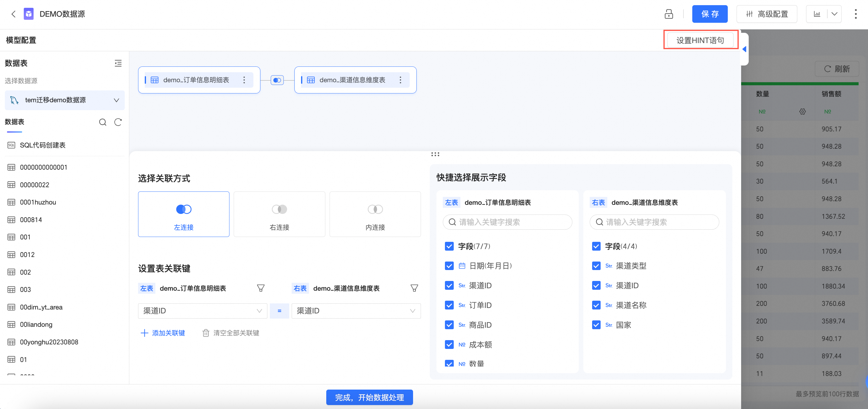
Task: Click the gear icon under 数量 column
Action: (x=802, y=112)
